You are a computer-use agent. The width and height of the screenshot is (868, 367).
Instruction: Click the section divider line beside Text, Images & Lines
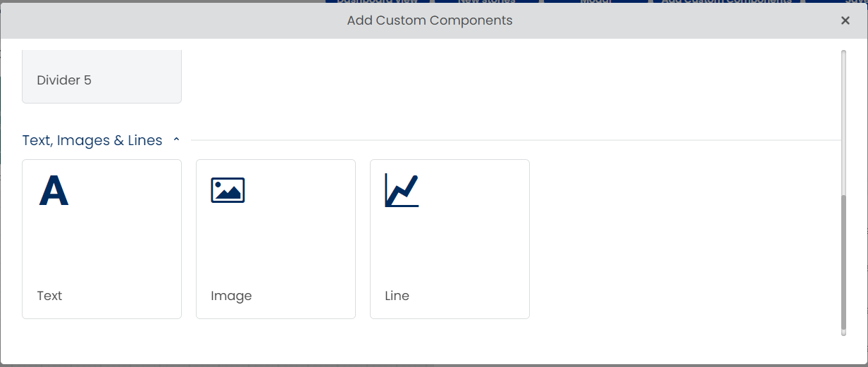(516, 140)
